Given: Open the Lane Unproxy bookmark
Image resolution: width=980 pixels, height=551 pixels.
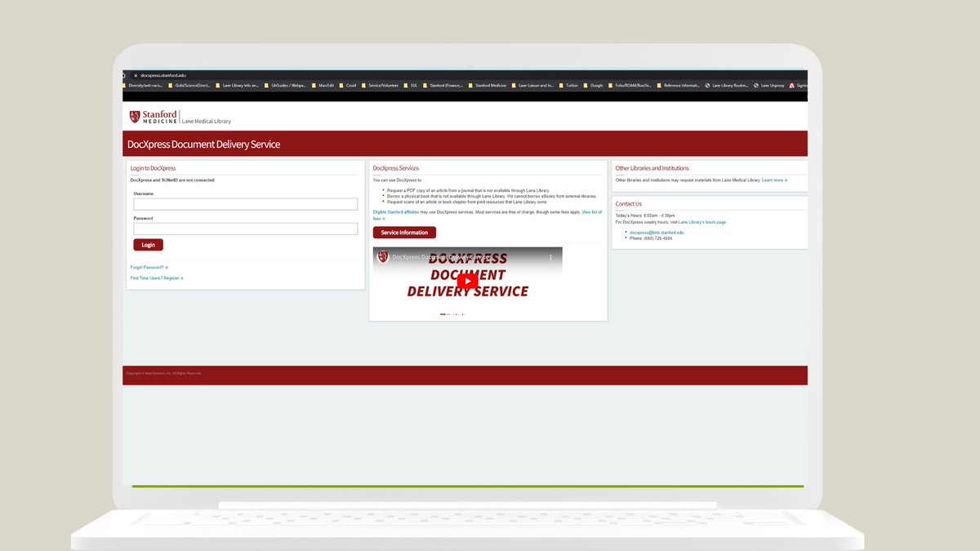Looking at the screenshot, I should point(769,85).
